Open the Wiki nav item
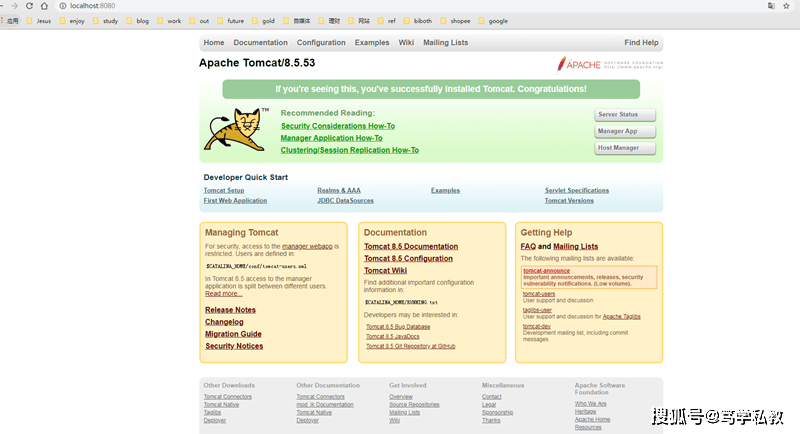Screen dimensions: 800x434 coord(406,42)
